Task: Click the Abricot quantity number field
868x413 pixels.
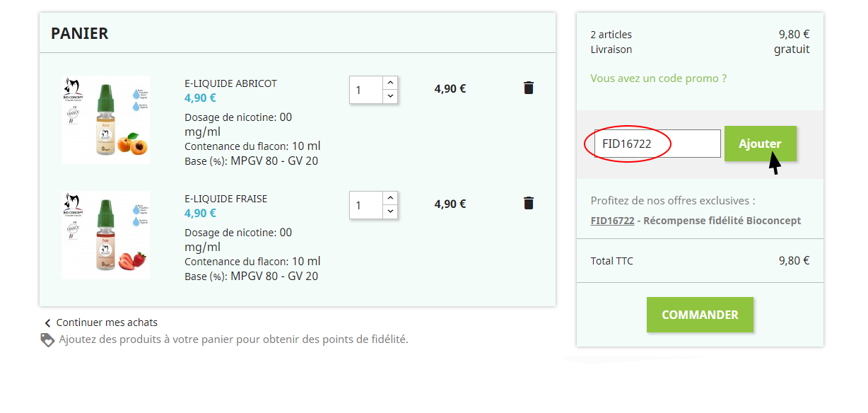Action: (x=366, y=90)
